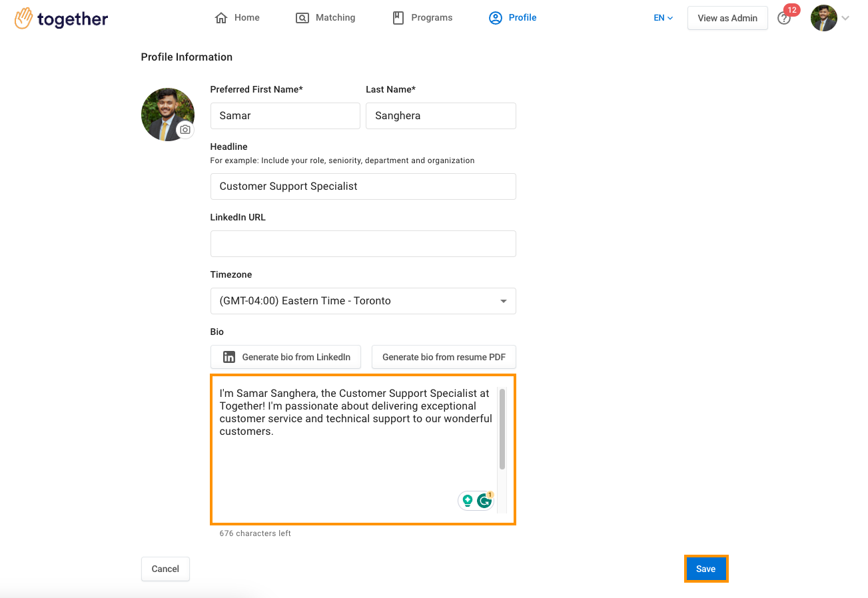Screen dimensions: 868x598
Task: Click the Home house icon
Action: 221,18
